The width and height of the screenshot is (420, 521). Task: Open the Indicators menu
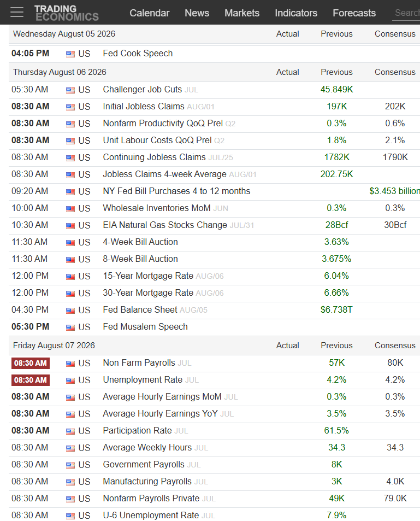[296, 13]
